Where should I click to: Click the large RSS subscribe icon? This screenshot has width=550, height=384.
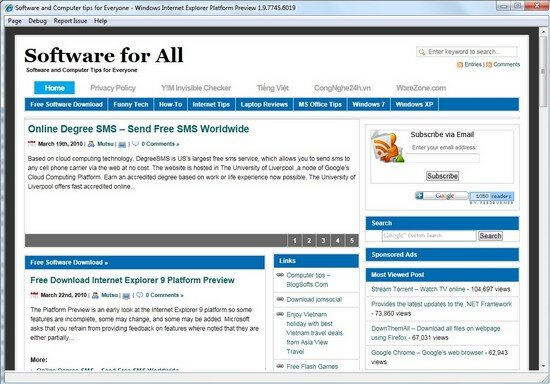click(387, 147)
